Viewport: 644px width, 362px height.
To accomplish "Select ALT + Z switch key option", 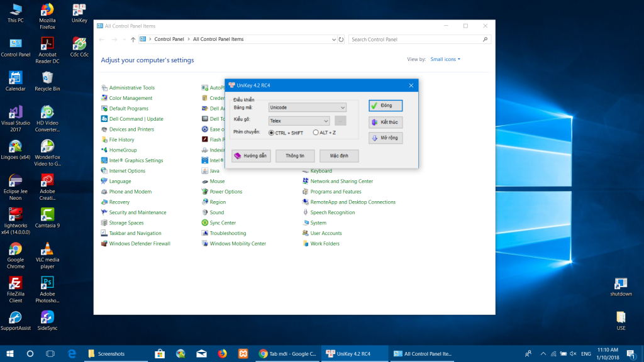I will [316, 133].
